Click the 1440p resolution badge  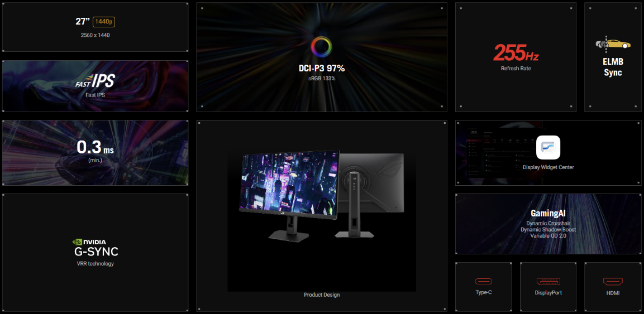coord(104,22)
